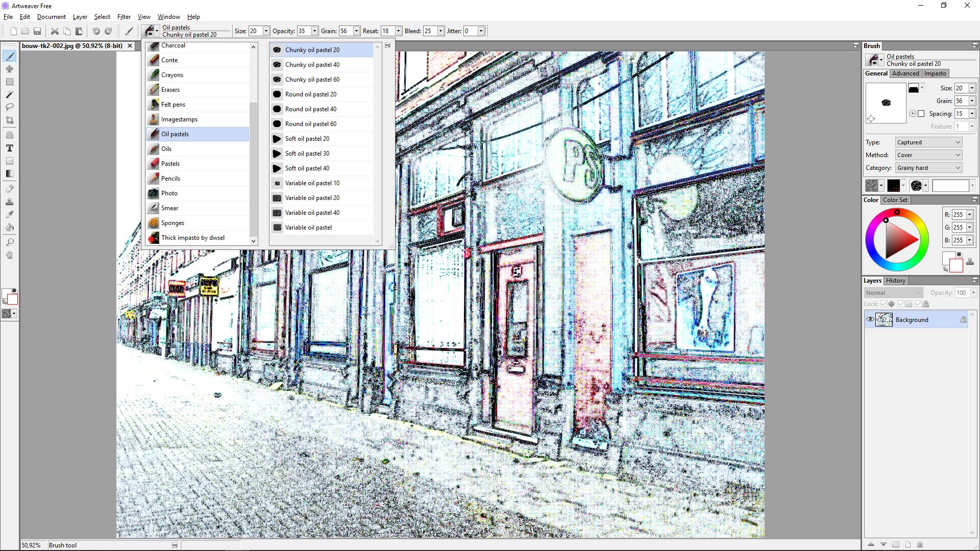This screenshot has height=551, width=980.
Task: Switch to the History tab
Action: pos(895,281)
